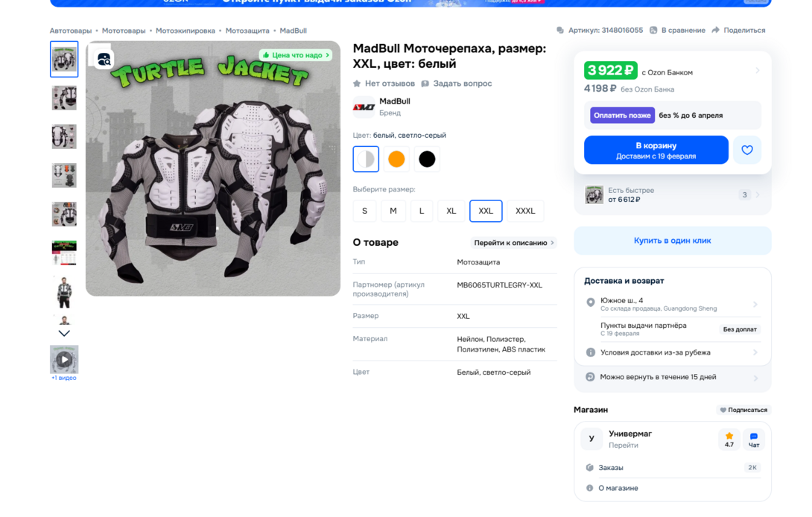Click Купить в один клик button
812x517 pixels.
coord(672,241)
